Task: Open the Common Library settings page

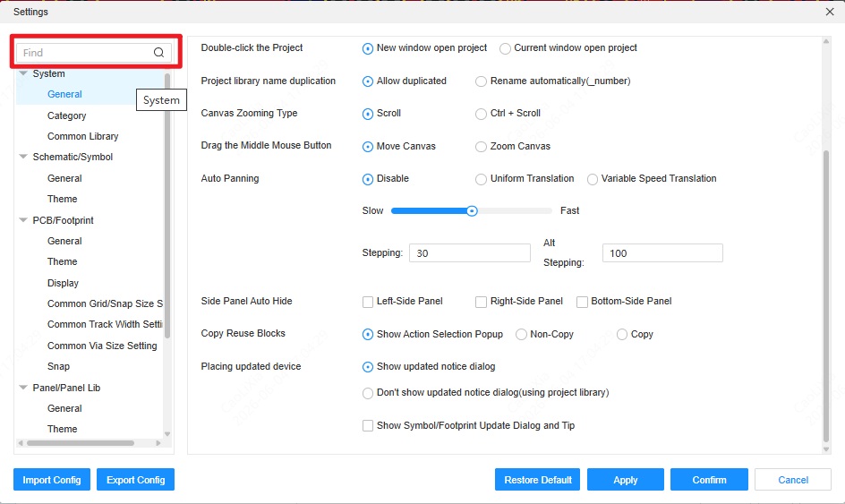Action: tap(82, 136)
